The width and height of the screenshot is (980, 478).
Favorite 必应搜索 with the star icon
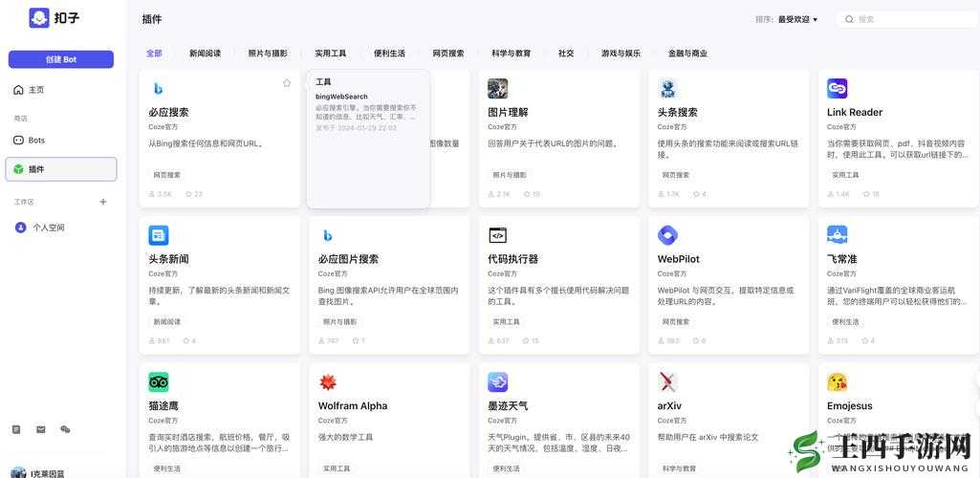pos(287,82)
